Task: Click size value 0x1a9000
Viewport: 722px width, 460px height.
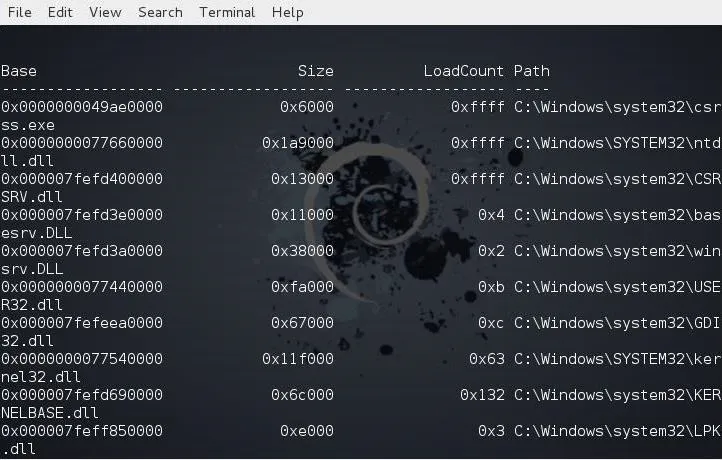Action: [298, 143]
